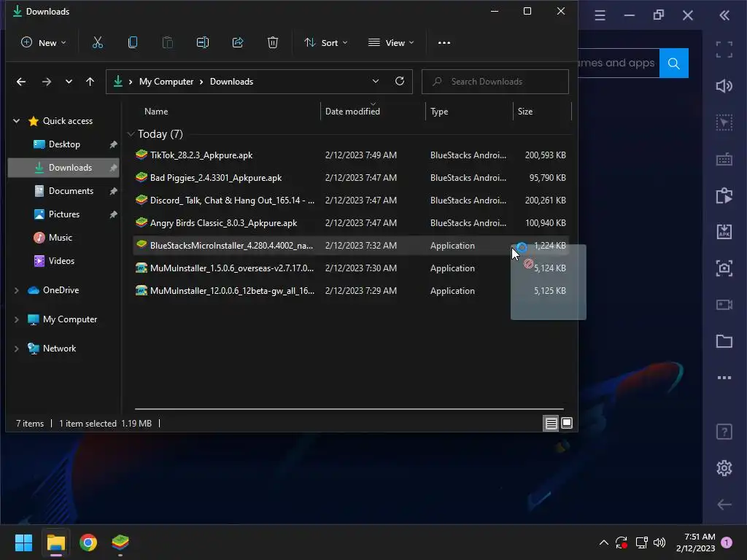Select Angry Birds Classic_8.0.3_Apkpure.apk file
This screenshot has width=747, height=560.
click(351, 223)
